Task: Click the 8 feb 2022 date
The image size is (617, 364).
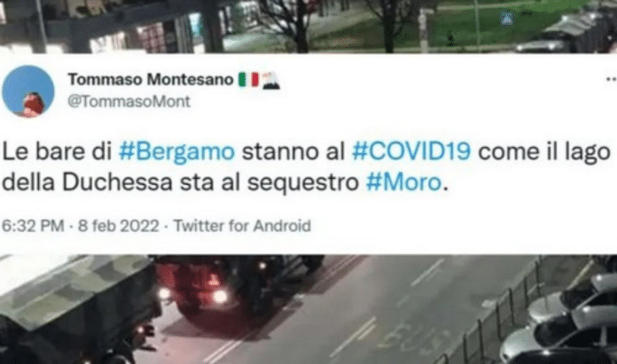Action: coord(119,226)
